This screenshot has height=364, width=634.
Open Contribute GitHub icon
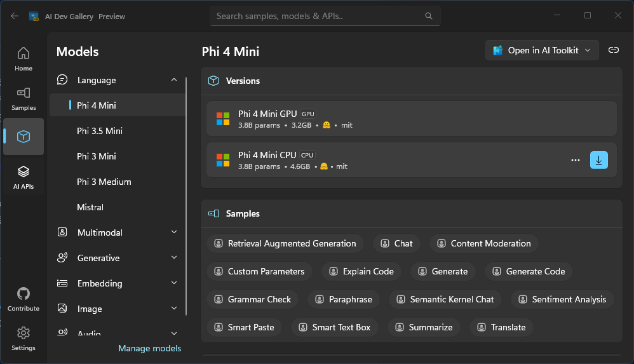coord(24,299)
